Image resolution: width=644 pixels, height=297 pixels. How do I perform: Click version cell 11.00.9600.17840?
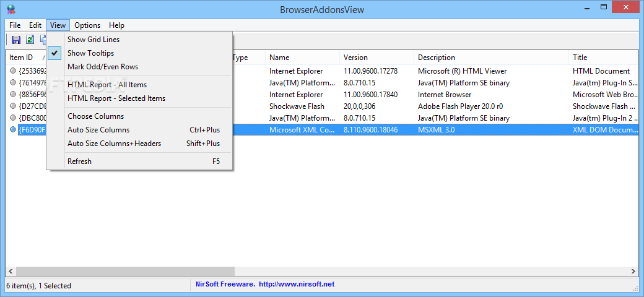coord(370,94)
